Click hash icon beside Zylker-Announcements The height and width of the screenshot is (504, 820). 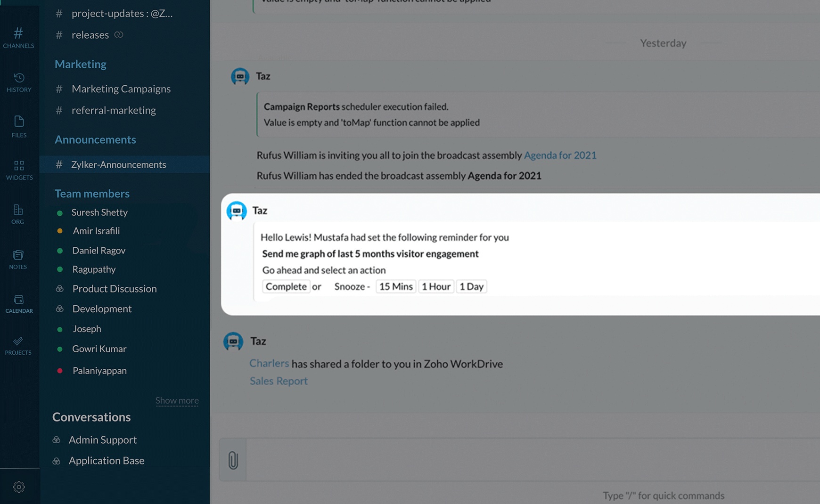click(59, 164)
